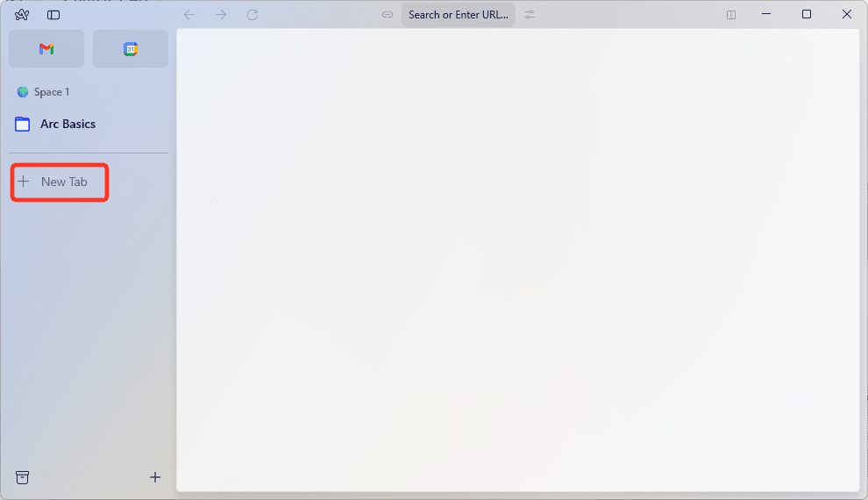Open the pinned Gmail tab
The image size is (868, 500).
46,49
